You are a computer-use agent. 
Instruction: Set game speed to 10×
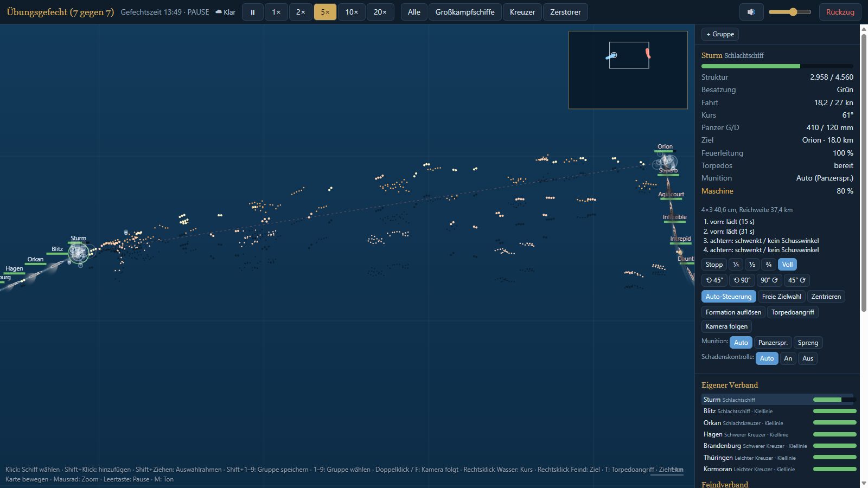pos(352,12)
